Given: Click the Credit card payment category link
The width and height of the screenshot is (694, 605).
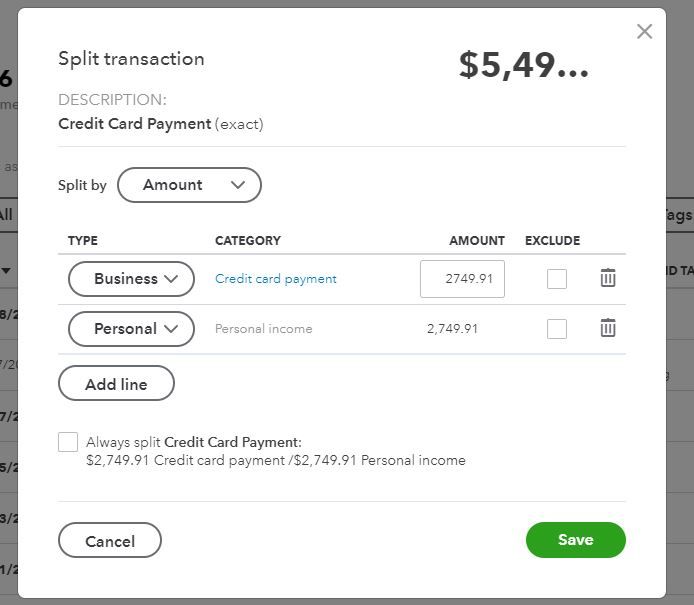Looking at the screenshot, I should pos(276,279).
